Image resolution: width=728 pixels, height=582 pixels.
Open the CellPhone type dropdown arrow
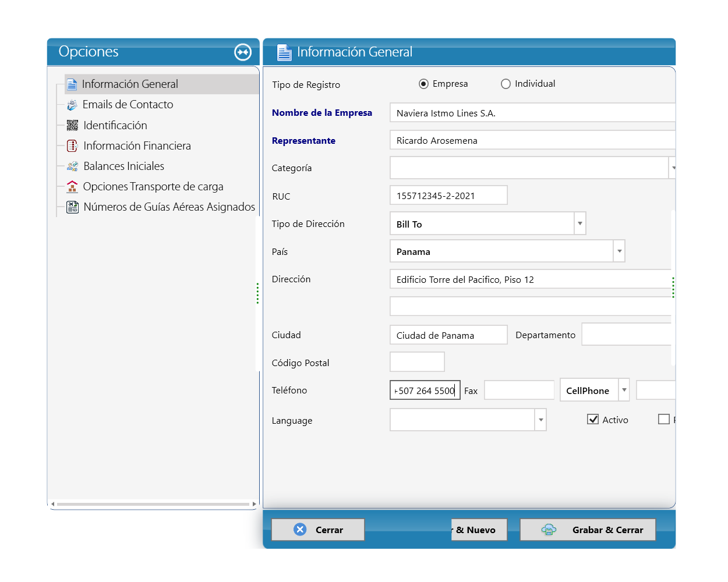pyautogui.click(x=624, y=390)
